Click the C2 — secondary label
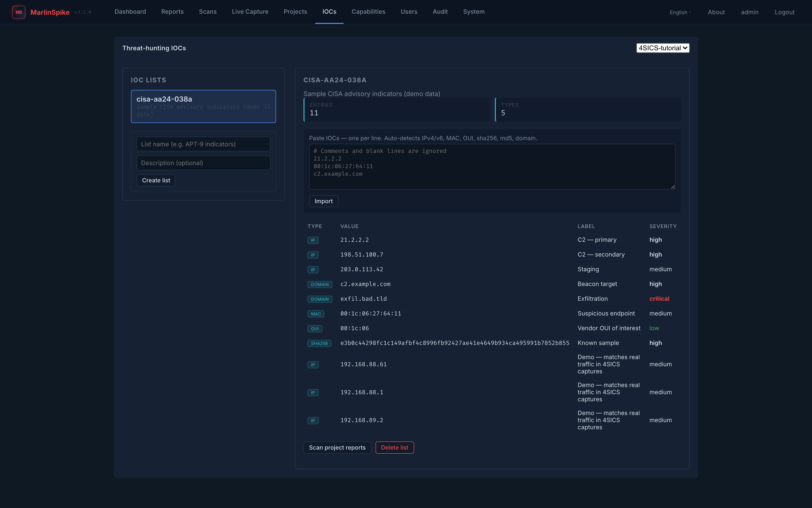This screenshot has width=812, height=508. tap(601, 255)
